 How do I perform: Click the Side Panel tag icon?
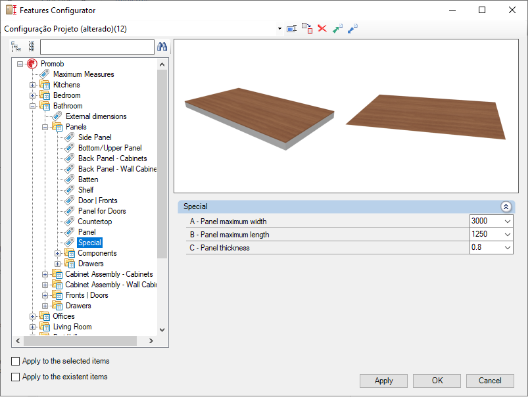70,137
